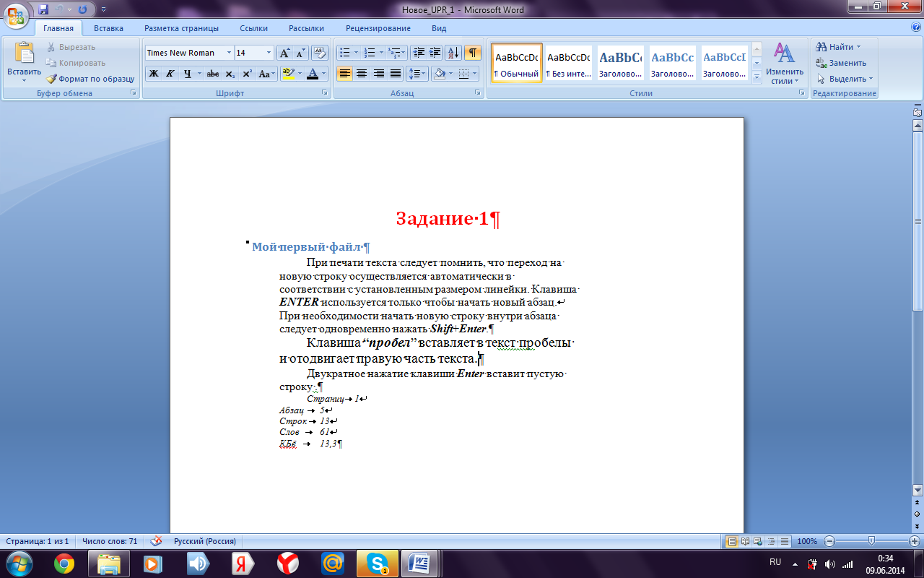Select style Обычный
Viewport: 924px width, 578px height.
(x=517, y=64)
